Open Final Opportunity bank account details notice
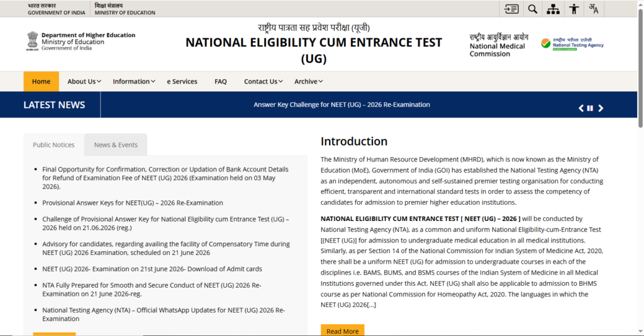 tap(165, 178)
